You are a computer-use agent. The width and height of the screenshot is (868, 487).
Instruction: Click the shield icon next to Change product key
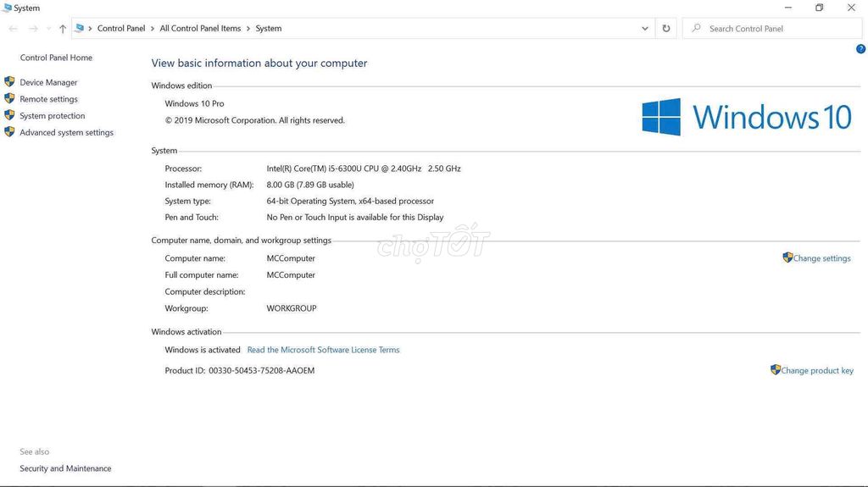776,369
